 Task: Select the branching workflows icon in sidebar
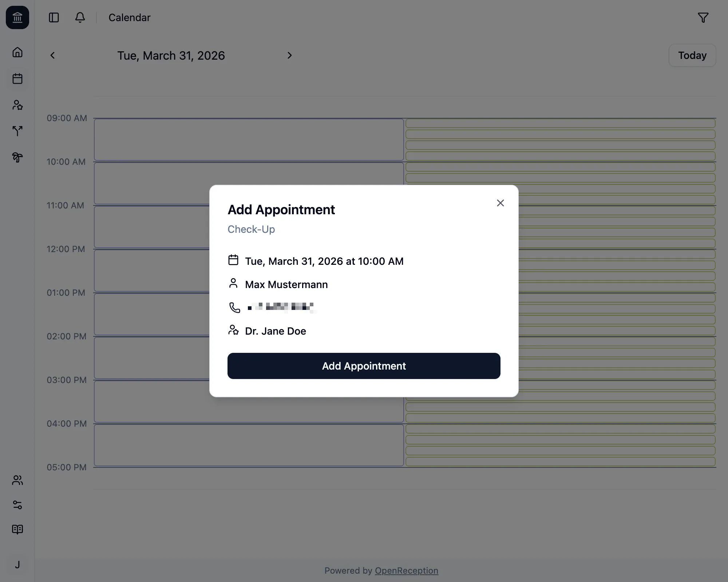click(17, 131)
